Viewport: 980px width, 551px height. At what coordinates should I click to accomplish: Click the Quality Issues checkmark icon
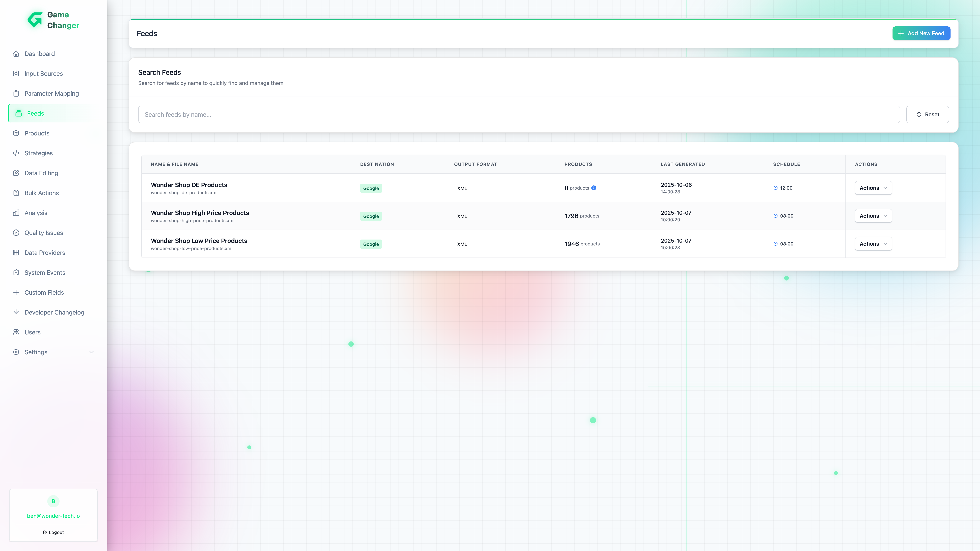tap(16, 233)
